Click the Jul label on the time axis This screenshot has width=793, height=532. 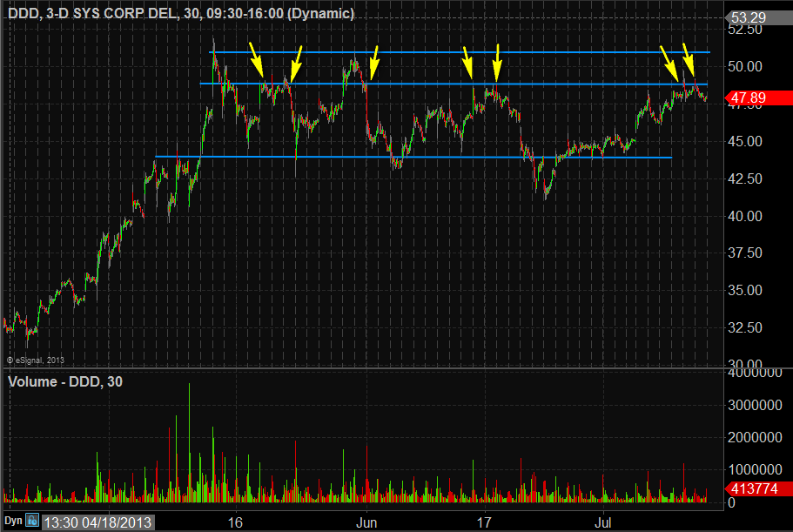(602, 522)
